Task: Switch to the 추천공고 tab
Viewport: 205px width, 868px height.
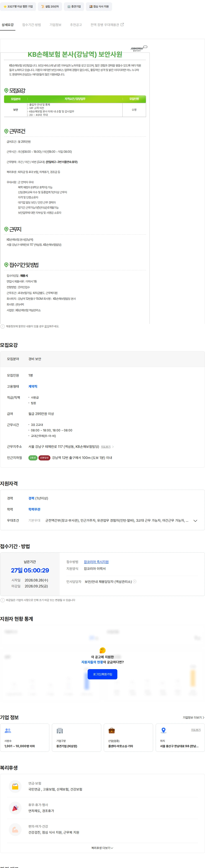Action: point(76,25)
